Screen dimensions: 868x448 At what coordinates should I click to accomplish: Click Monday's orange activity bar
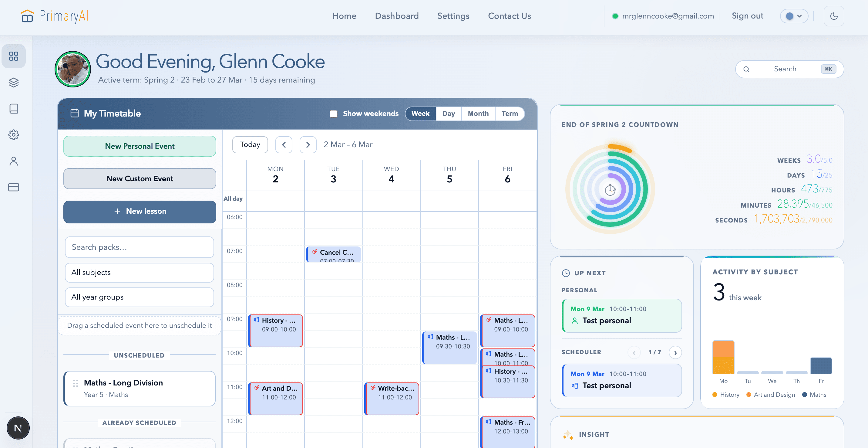pos(723,357)
